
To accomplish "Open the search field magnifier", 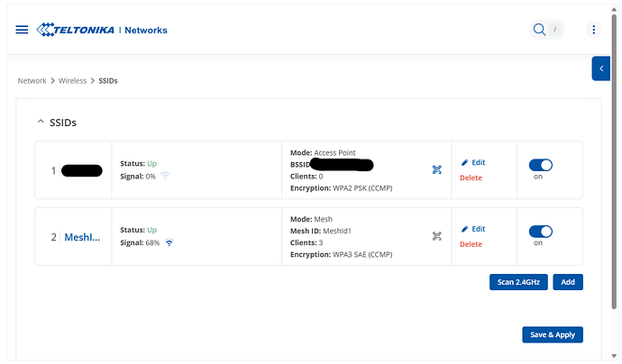I will coord(539,30).
